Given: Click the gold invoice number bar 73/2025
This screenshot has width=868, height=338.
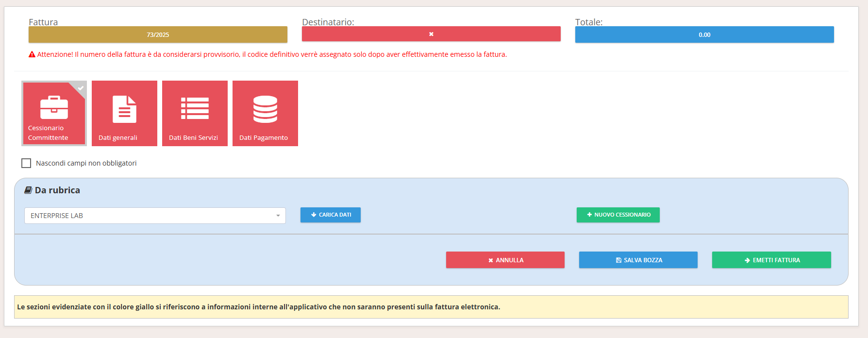Looking at the screenshot, I should [x=158, y=34].
